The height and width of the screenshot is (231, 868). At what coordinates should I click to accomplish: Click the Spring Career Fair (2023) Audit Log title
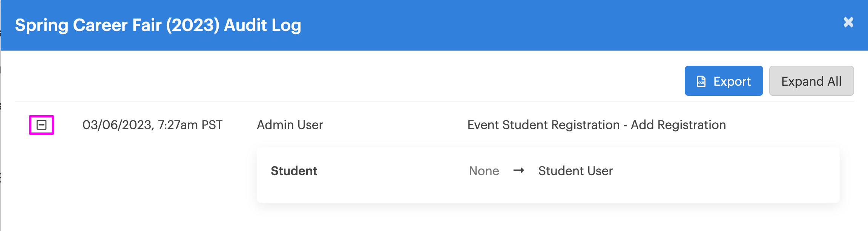pos(158,25)
